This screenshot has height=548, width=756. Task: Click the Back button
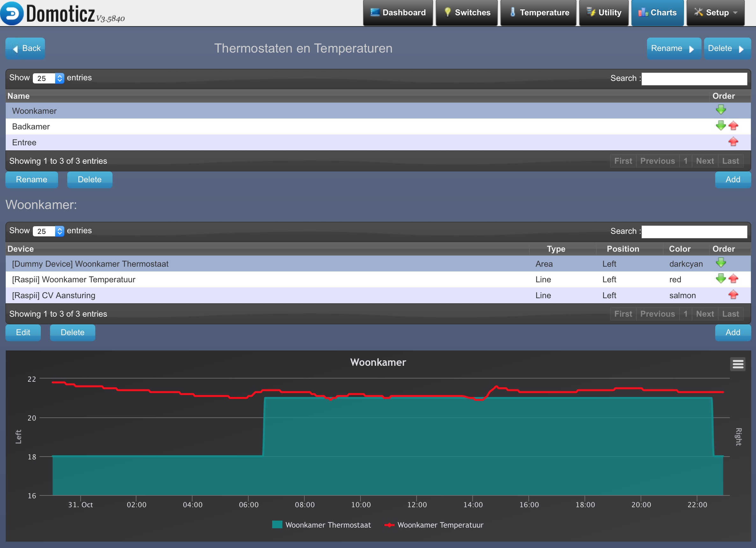[25, 48]
